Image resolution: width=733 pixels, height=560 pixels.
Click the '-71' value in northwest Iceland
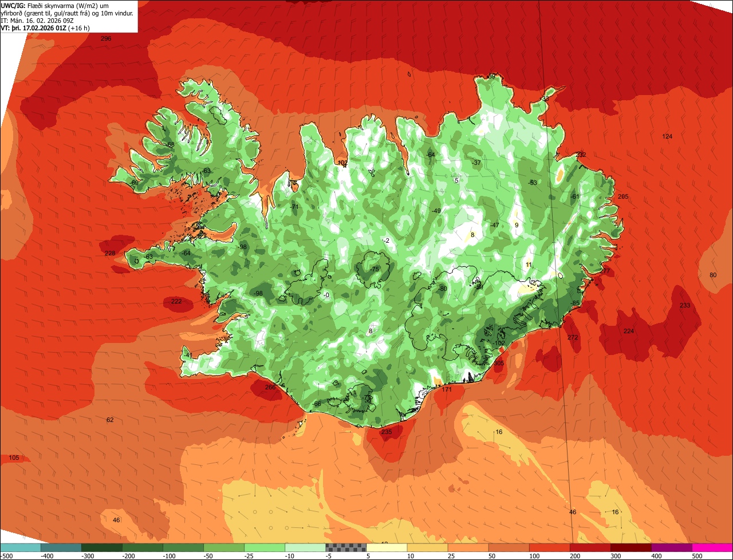(295, 207)
